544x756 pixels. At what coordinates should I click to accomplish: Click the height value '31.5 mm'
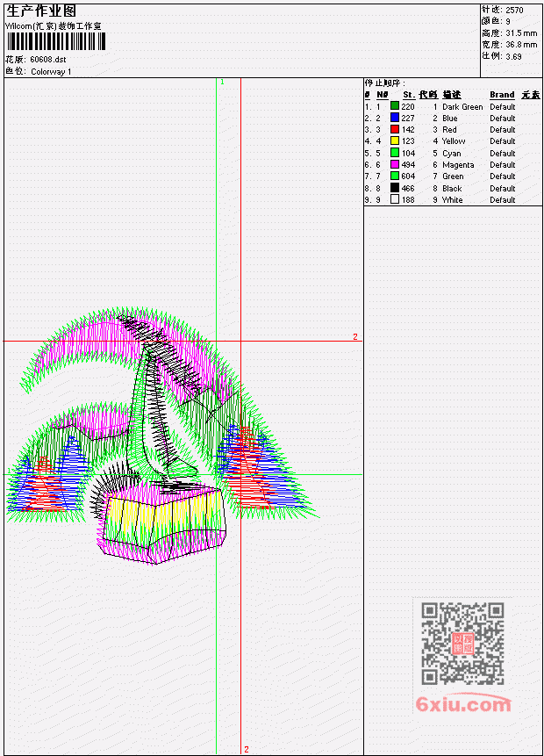tap(521, 33)
